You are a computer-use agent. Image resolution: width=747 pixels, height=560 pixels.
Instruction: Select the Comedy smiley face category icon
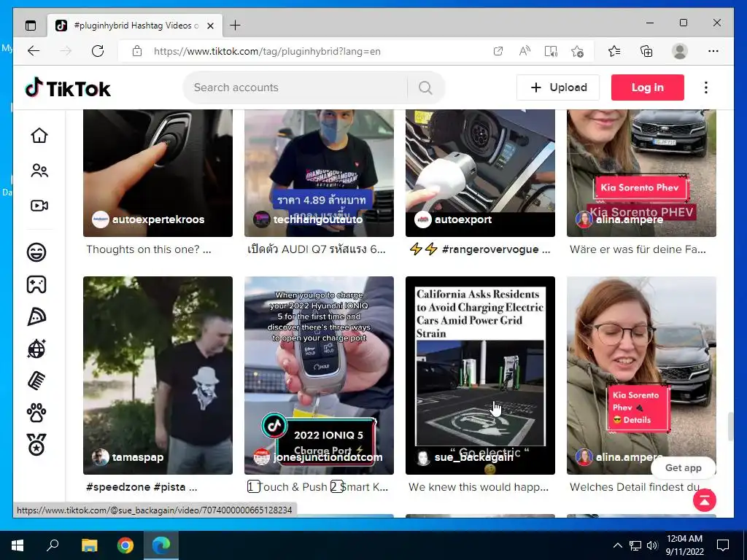36,252
